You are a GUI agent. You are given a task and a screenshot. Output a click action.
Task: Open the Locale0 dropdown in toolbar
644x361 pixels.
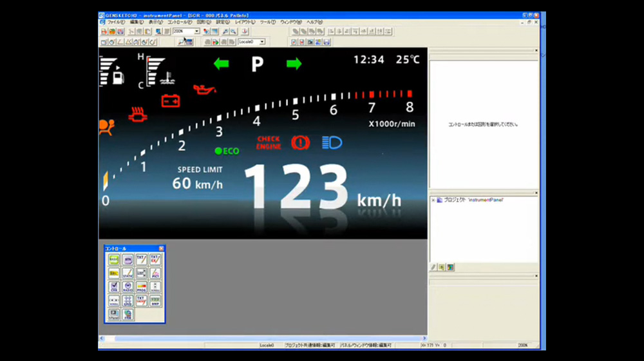[262, 42]
